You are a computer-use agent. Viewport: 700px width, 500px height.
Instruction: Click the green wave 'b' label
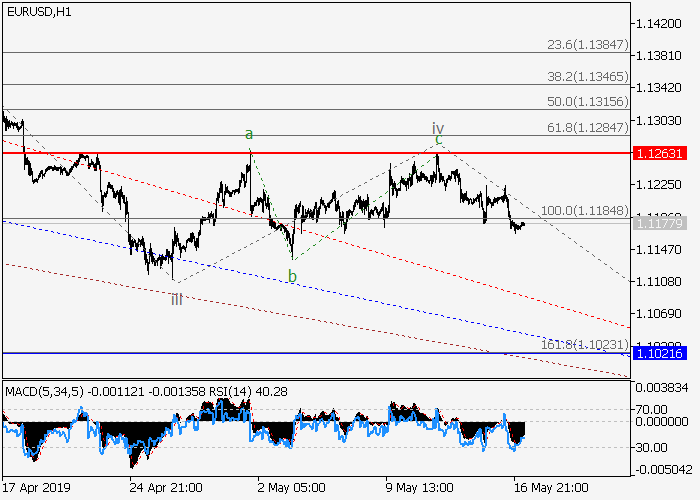(292, 276)
